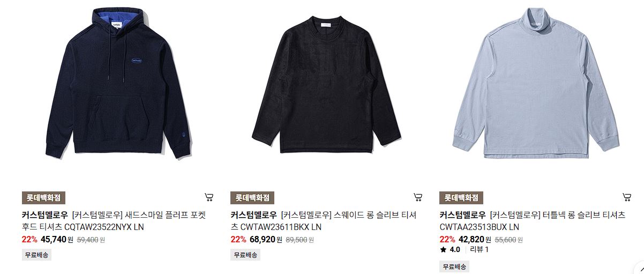Viewport: 644px width, 274px height.
Task: Open 새드스마일 플러프 포켓 후드 티셔츠 title
Action: 114,221
